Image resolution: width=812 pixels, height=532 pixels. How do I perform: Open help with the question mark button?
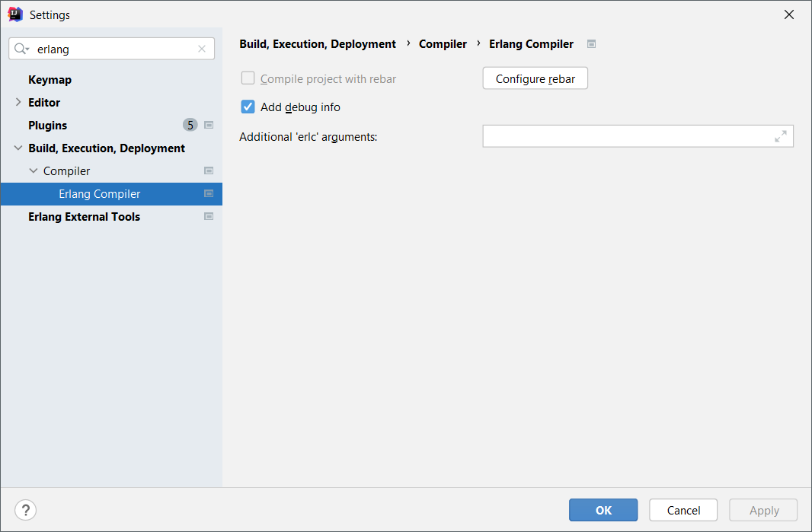point(25,510)
